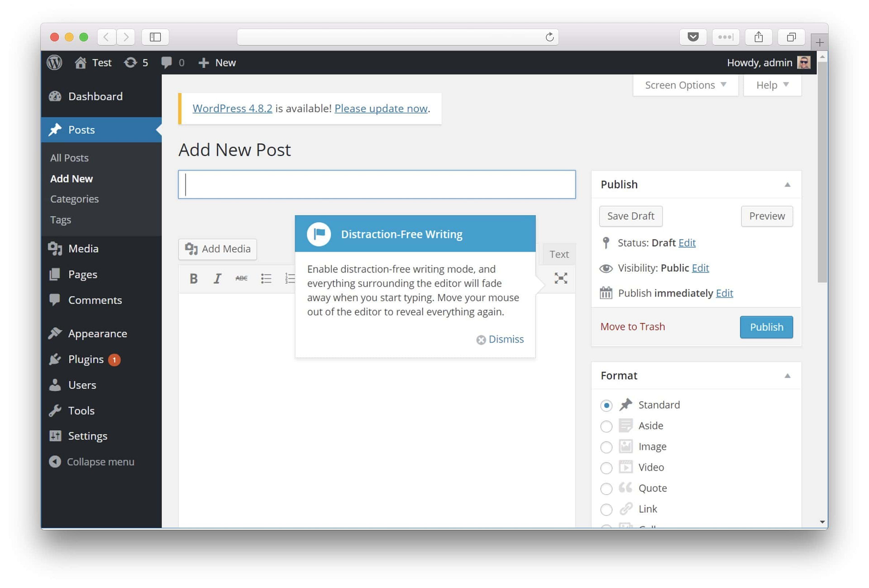
Task: Edit the post Status
Action: pos(687,243)
